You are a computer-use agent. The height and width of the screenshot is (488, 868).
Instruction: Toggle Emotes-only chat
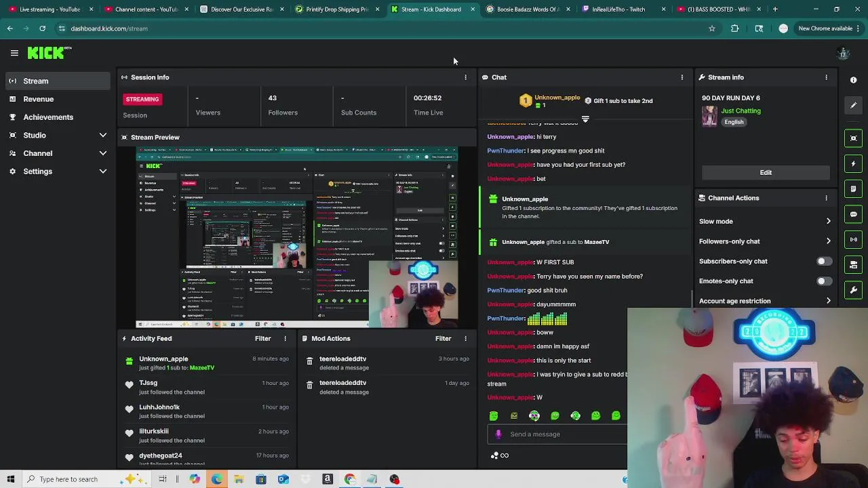coord(823,281)
